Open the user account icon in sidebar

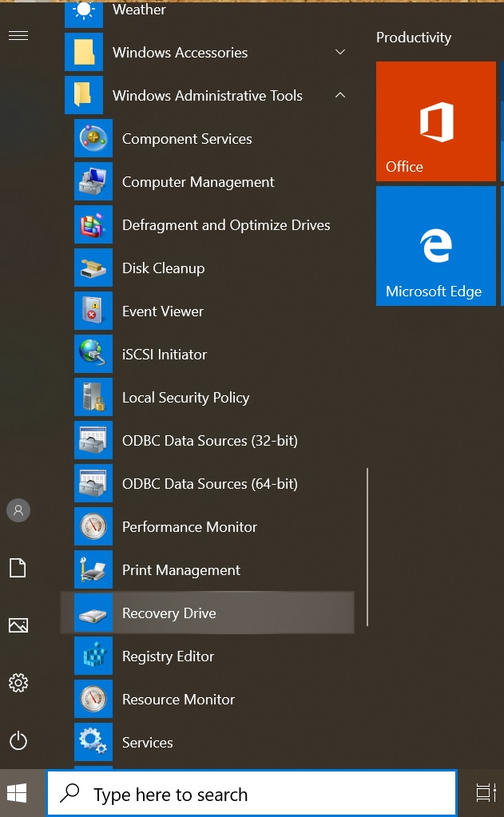(18, 510)
